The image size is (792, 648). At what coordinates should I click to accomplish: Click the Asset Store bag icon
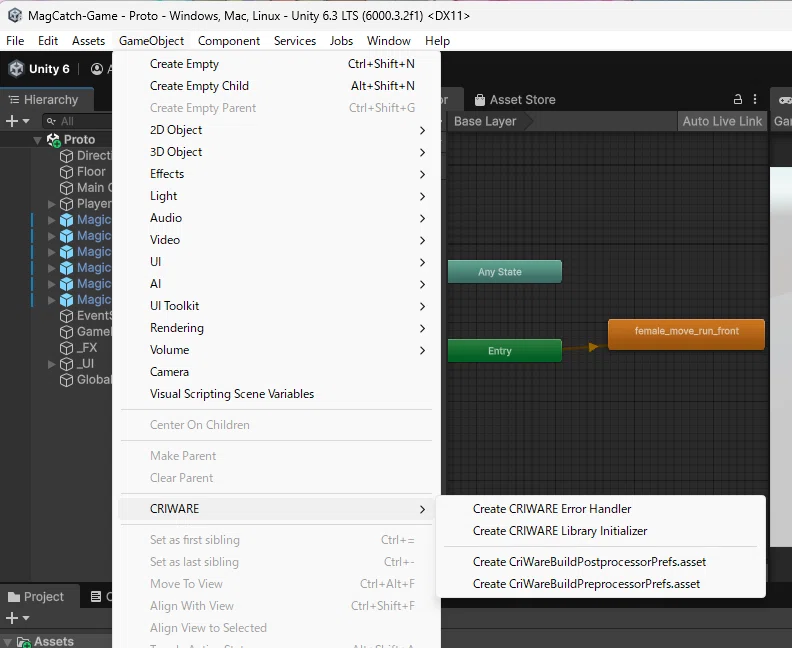(x=480, y=100)
